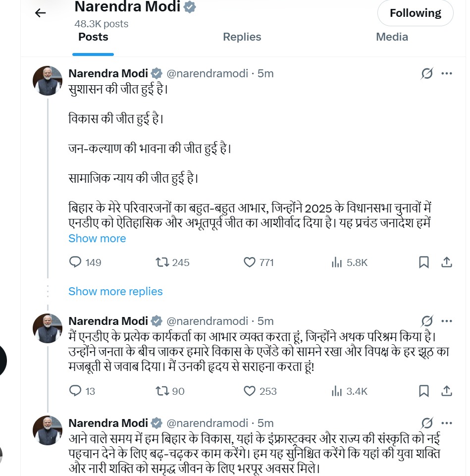Open more options menu on first post
Image resolution: width=470 pixels, height=476 pixels.
(x=447, y=74)
